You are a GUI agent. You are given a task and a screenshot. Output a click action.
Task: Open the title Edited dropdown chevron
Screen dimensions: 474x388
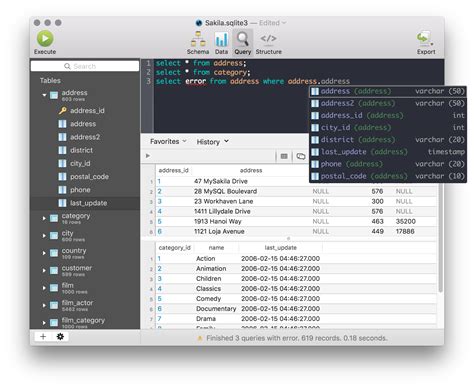click(x=284, y=23)
